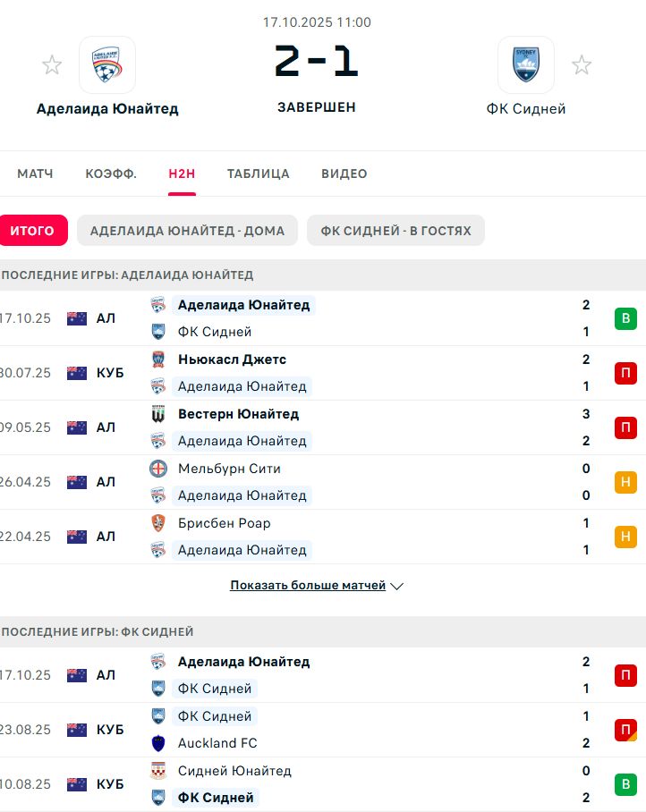Select the АДЕЛАИДА ЮНАЙТЕД - ДОМА filter
The width and height of the screenshot is (646, 812).
coord(187,231)
